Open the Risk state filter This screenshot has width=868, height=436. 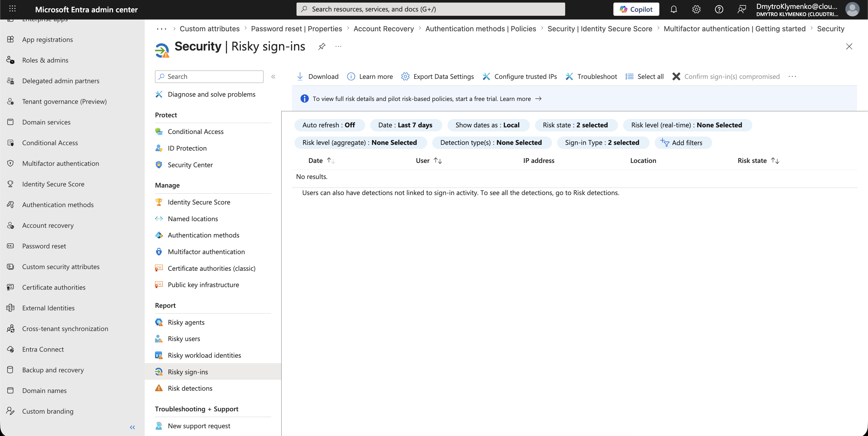[576, 125]
